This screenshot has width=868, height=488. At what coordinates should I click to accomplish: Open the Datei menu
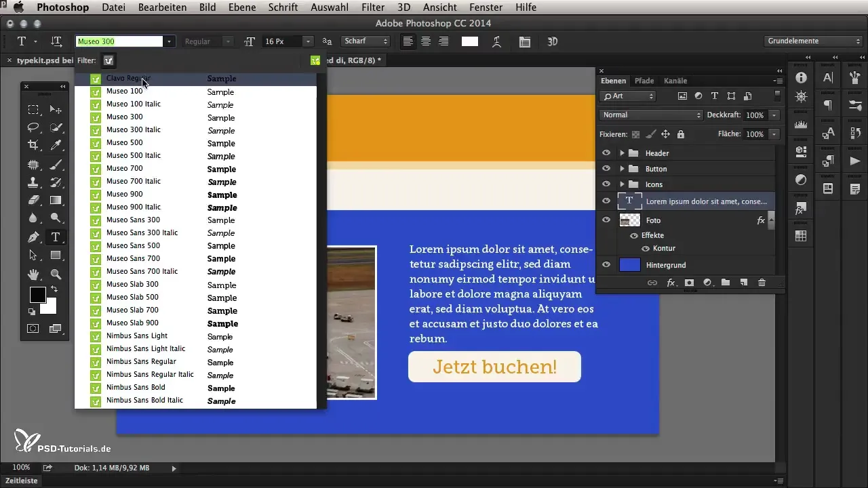pyautogui.click(x=115, y=7)
